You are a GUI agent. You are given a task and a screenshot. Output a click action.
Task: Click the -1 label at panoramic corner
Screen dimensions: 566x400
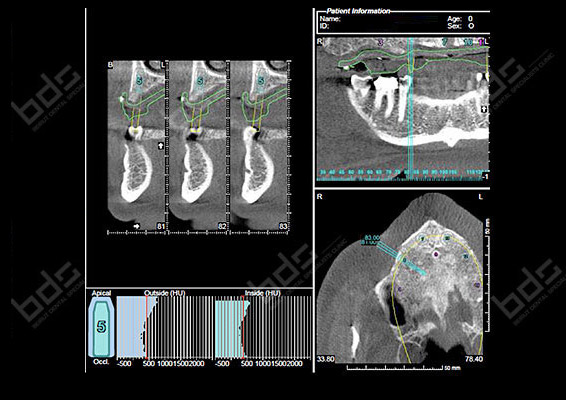point(486,177)
